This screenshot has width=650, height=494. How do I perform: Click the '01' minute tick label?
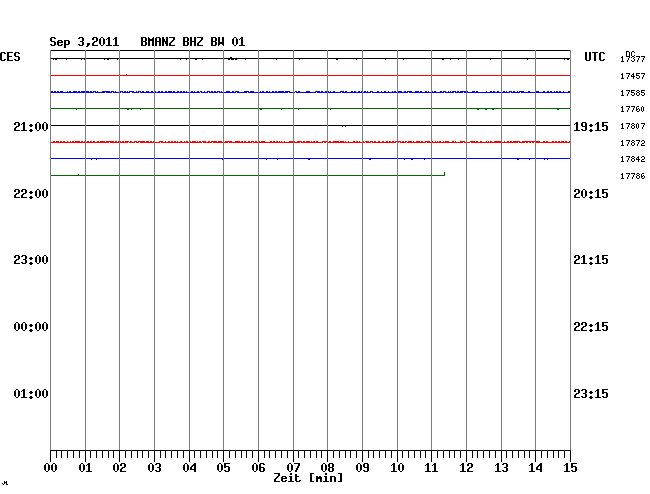[85, 468]
